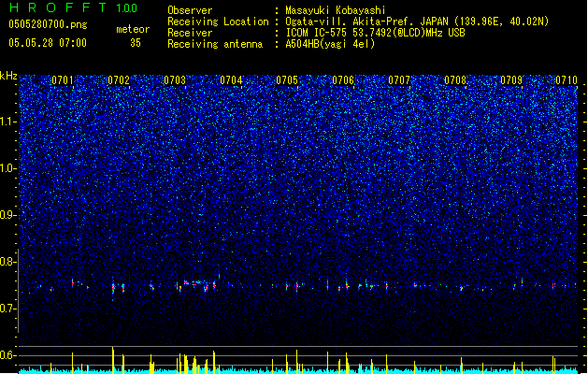Screen dimensions: 588x374
Task: Click the 0.8 kHz axis label
Action: pos(8,262)
